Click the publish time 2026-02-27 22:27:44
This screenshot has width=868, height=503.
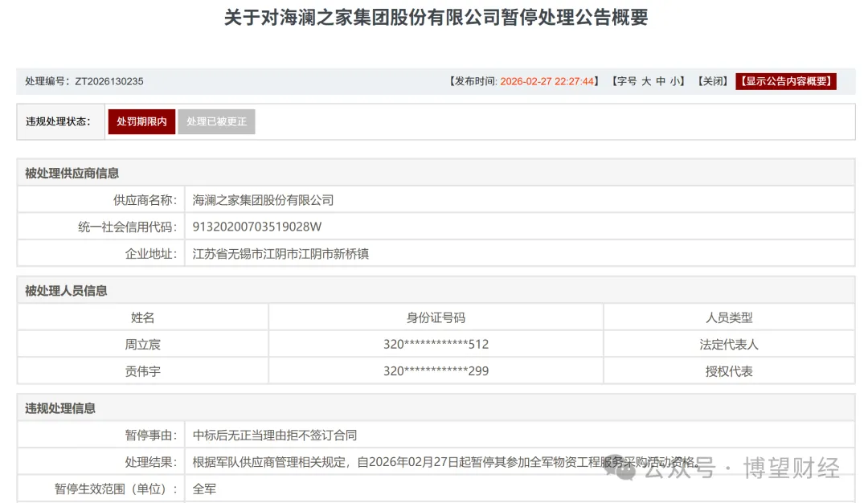click(547, 81)
